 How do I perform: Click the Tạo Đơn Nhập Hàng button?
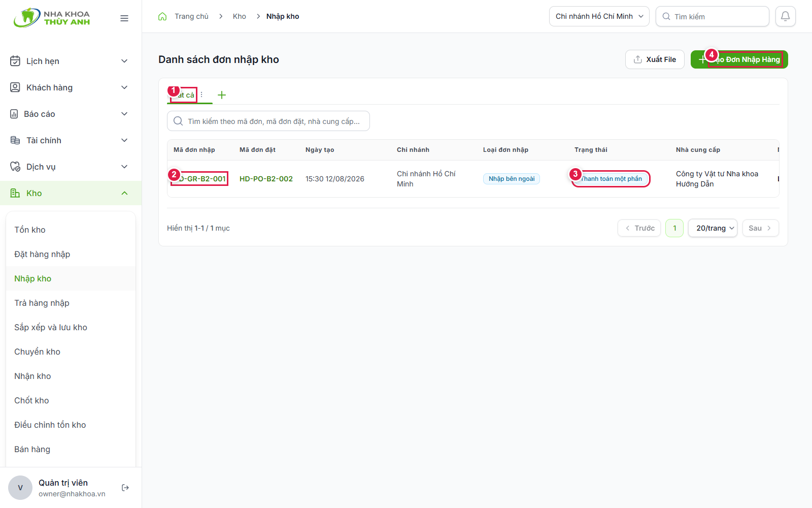(739, 59)
